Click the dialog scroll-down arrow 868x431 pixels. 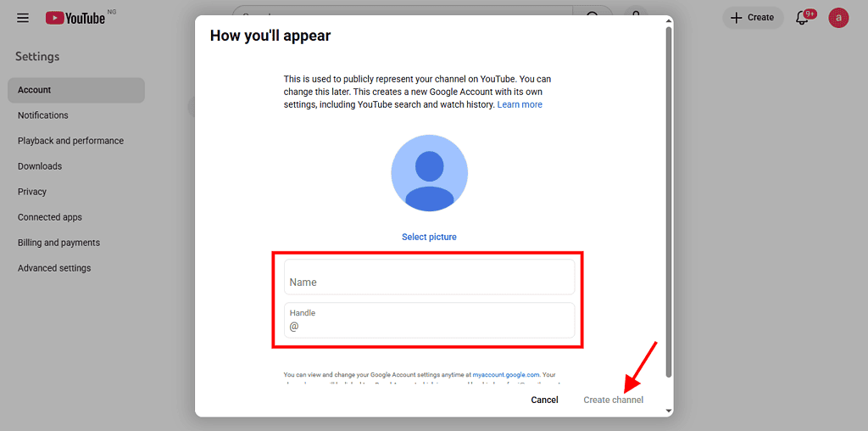(x=668, y=411)
